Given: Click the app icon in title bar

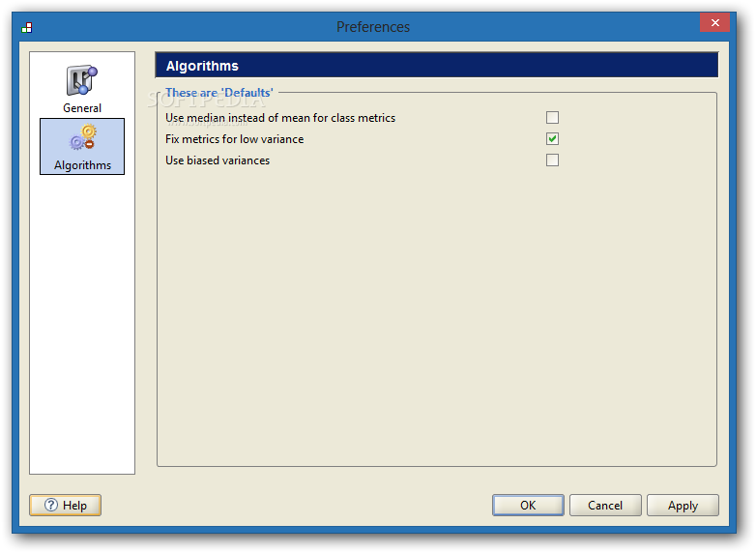Looking at the screenshot, I should [27, 27].
